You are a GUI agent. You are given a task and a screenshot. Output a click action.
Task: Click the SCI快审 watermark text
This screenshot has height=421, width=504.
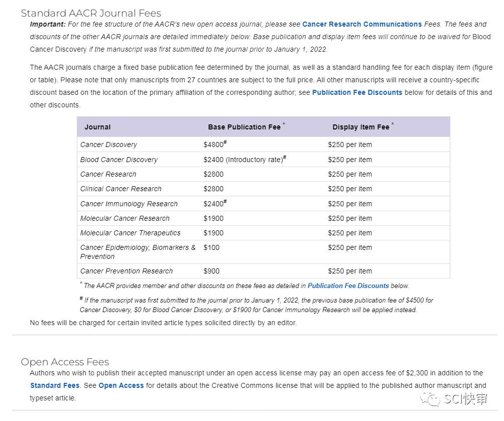pyautogui.click(x=465, y=399)
